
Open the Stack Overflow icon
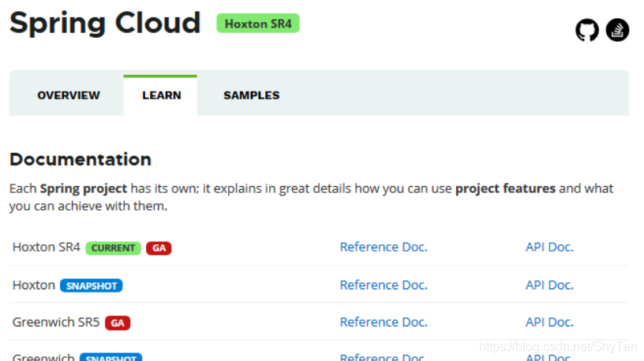click(x=617, y=30)
